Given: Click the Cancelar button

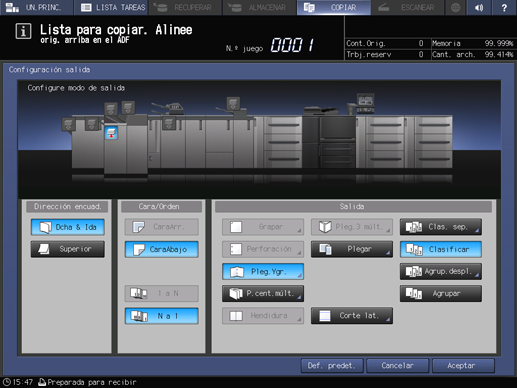Looking at the screenshot, I should tap(397, 366).
